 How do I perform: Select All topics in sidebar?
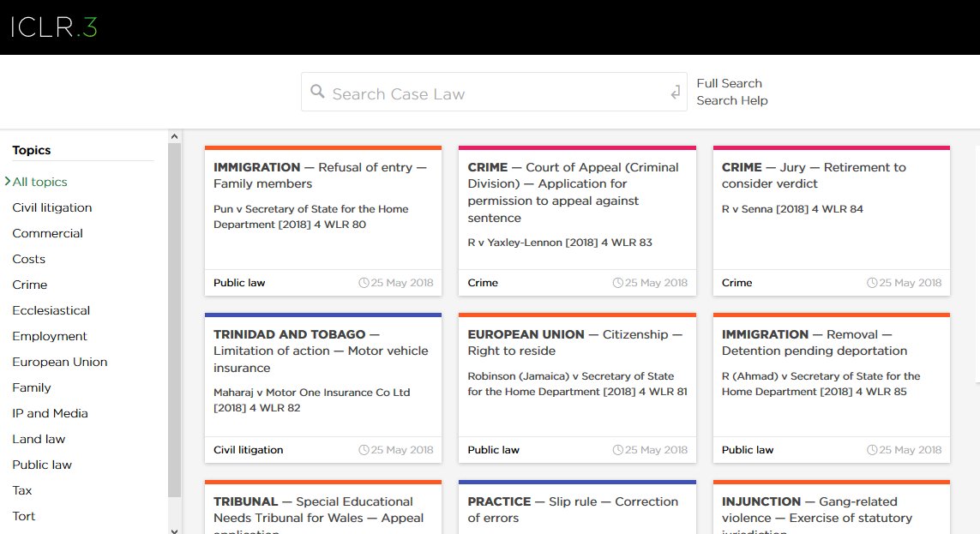[39, 182]
